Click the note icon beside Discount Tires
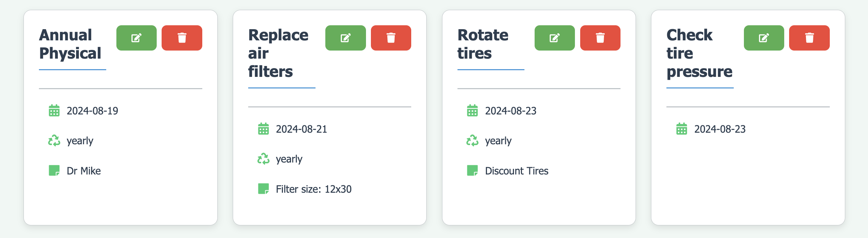This screenshot has height=238, width=868. pos(472,171)
